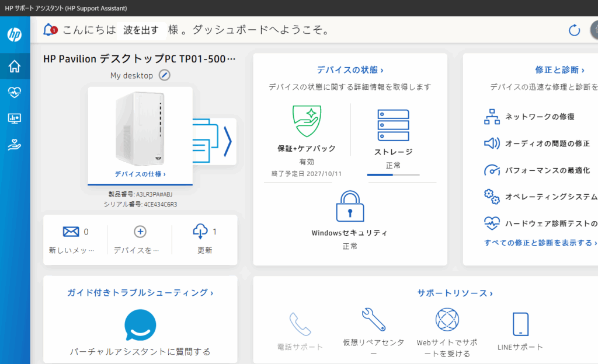Open updates with the cloud download icon

click(x=200, y=231)
